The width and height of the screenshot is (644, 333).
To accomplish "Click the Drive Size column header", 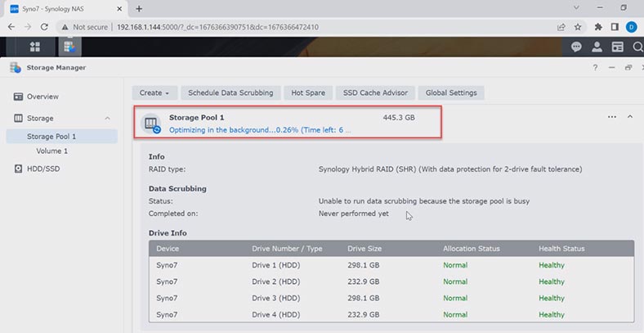I will (364, 249).
